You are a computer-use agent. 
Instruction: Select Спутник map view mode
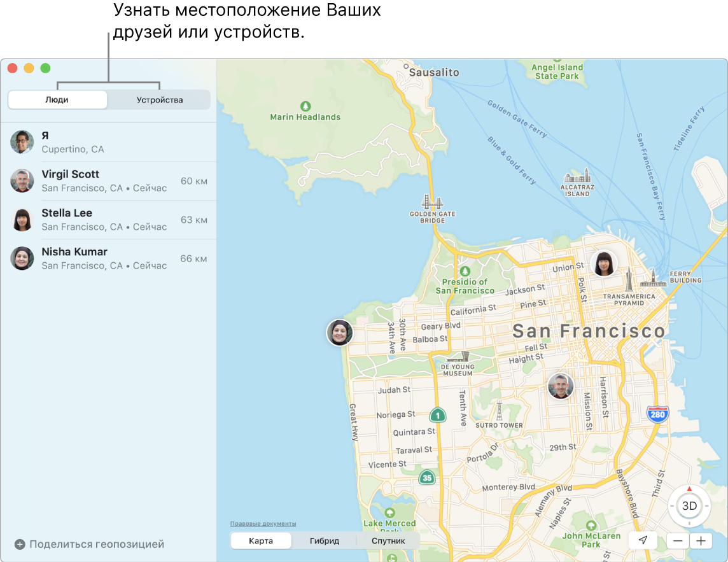pyautogui.click(x=388, y=541)
